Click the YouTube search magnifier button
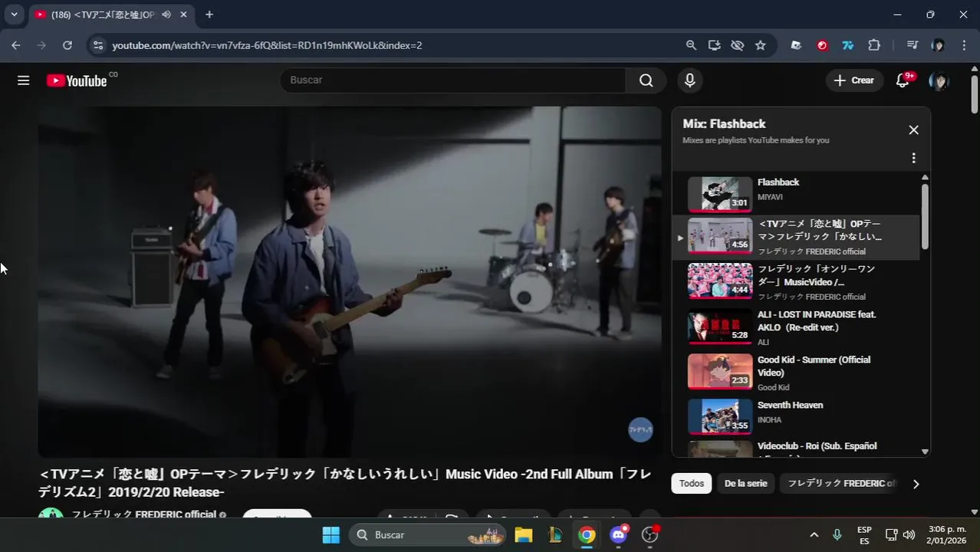This screenshot has width=980, height=552. click(x=646, y=80)
